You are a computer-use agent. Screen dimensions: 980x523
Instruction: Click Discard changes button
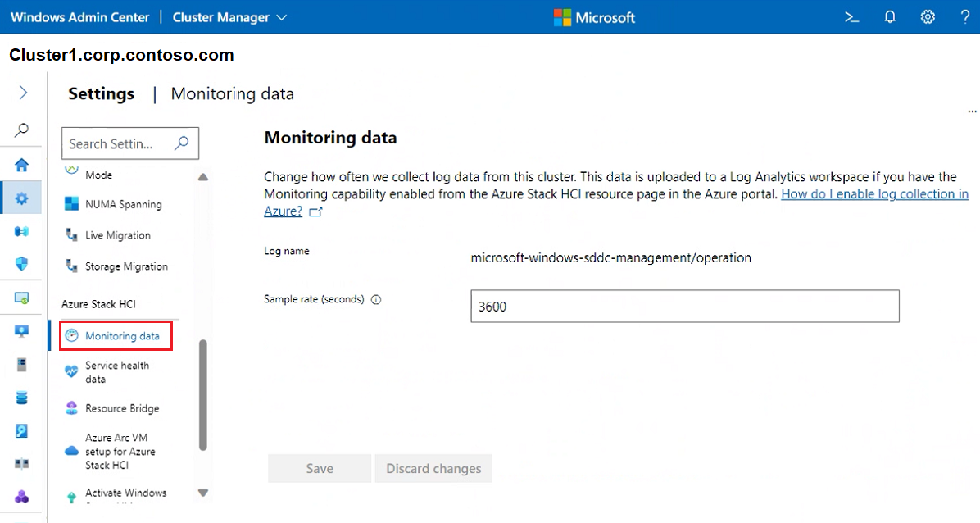click(433, 469)
